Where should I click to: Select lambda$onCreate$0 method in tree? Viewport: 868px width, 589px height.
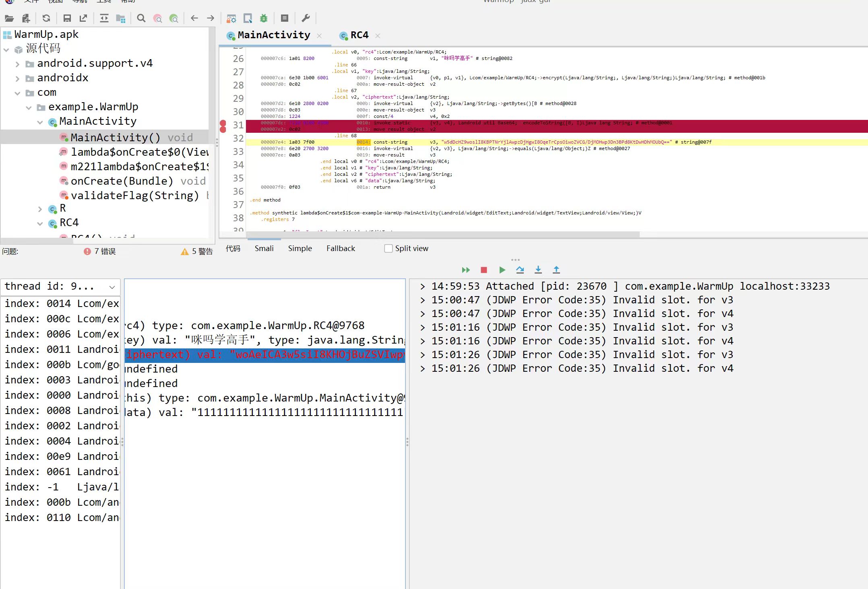click(x=134, y=152)
